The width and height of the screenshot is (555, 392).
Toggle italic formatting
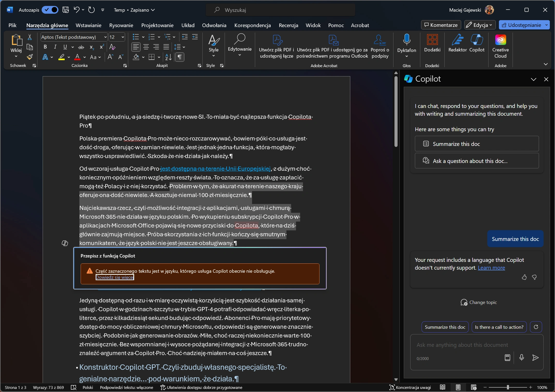click(x=55, y=47)
